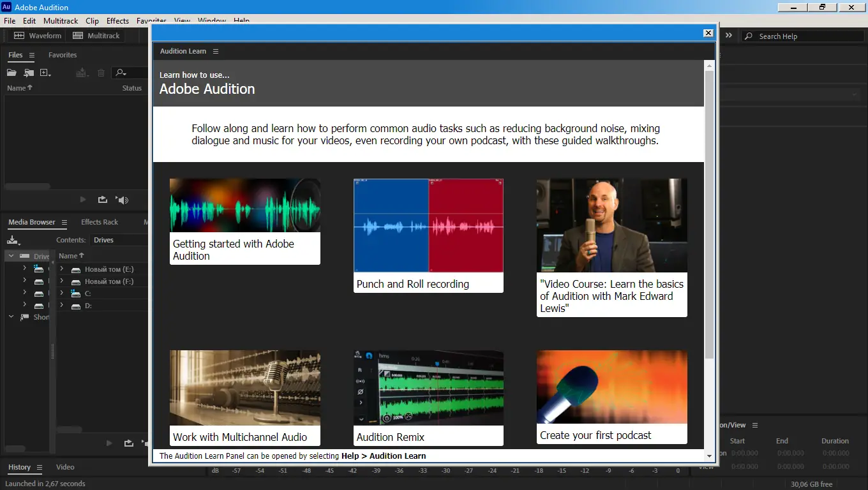
Task: Create a new file with the New File icon
Action: [x=44, y=72]
